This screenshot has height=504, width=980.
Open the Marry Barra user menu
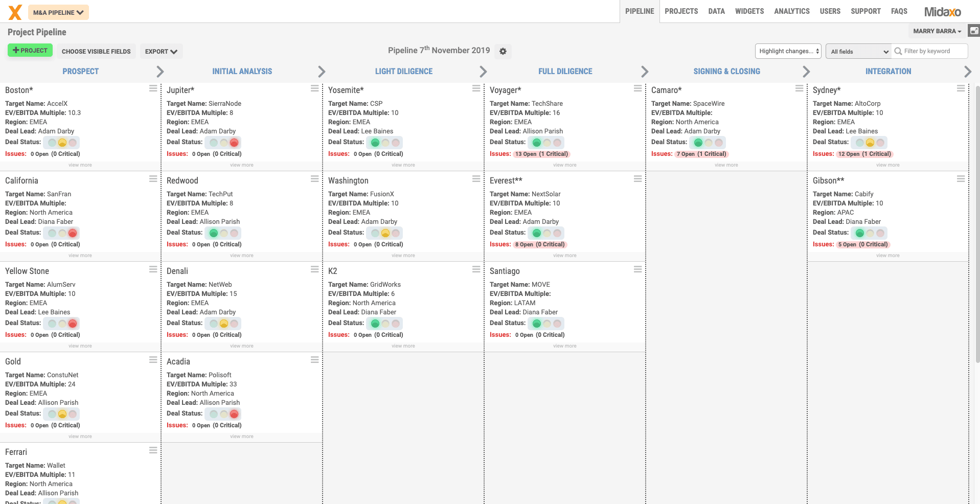pyautogui.click(x=937, y=31)
